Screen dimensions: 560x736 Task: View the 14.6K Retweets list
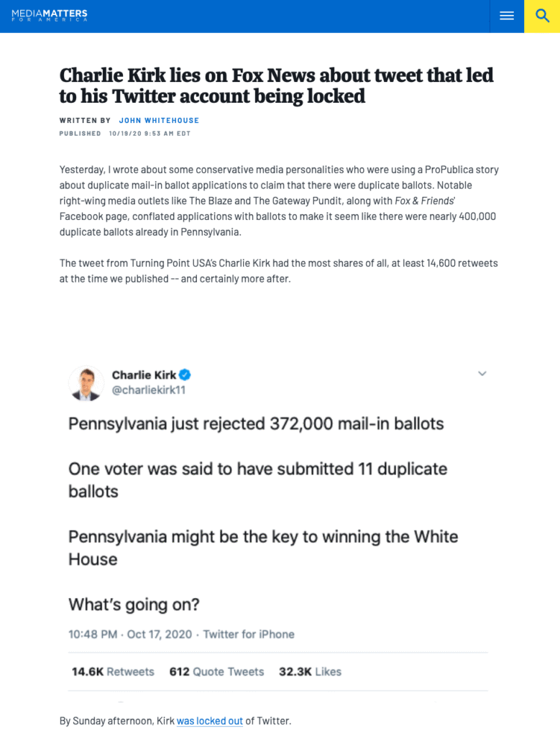(113, 671)
